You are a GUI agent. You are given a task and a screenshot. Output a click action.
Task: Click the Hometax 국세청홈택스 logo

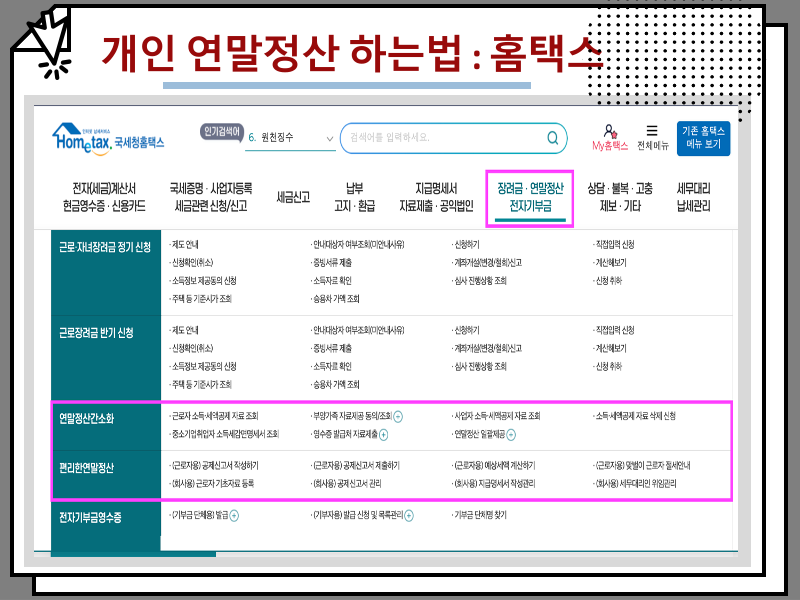(108, 139)
